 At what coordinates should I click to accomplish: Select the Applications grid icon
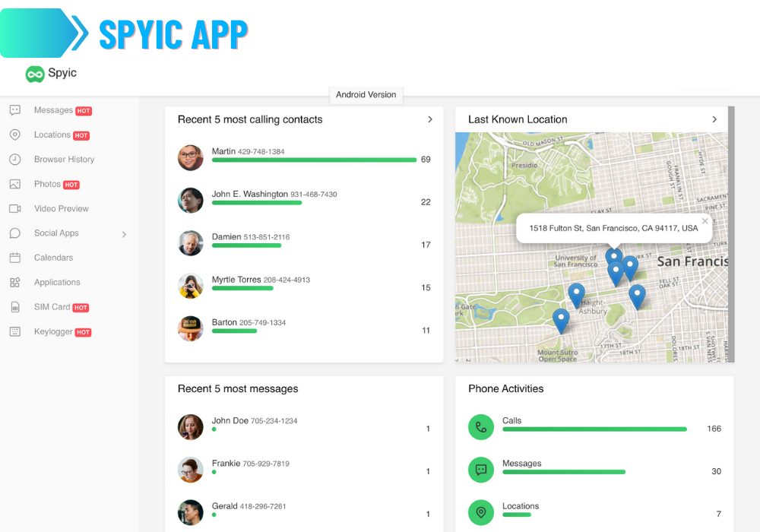pos(14,282)
